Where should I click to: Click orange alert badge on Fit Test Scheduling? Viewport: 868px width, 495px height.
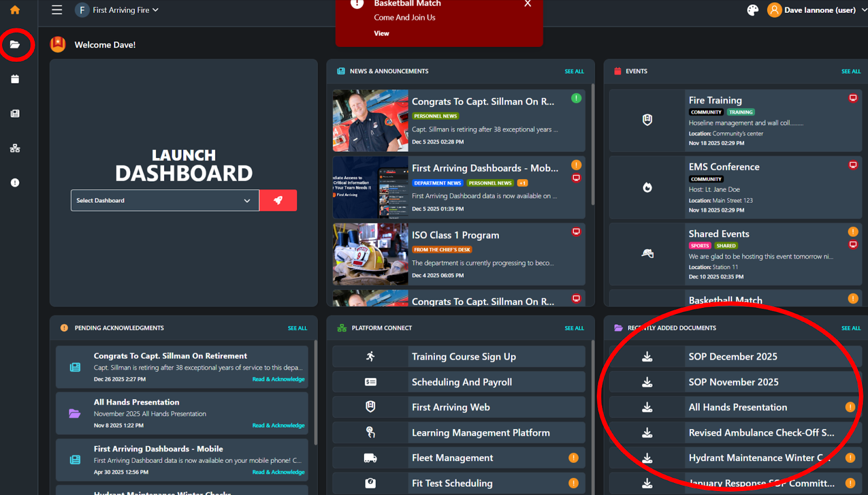pos(573,483)
